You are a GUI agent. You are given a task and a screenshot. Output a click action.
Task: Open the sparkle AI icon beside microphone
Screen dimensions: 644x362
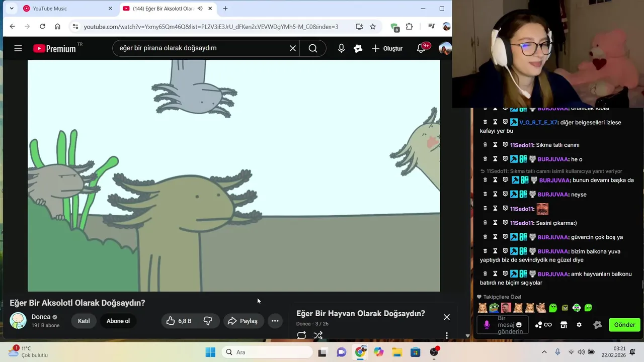point(358,48)
